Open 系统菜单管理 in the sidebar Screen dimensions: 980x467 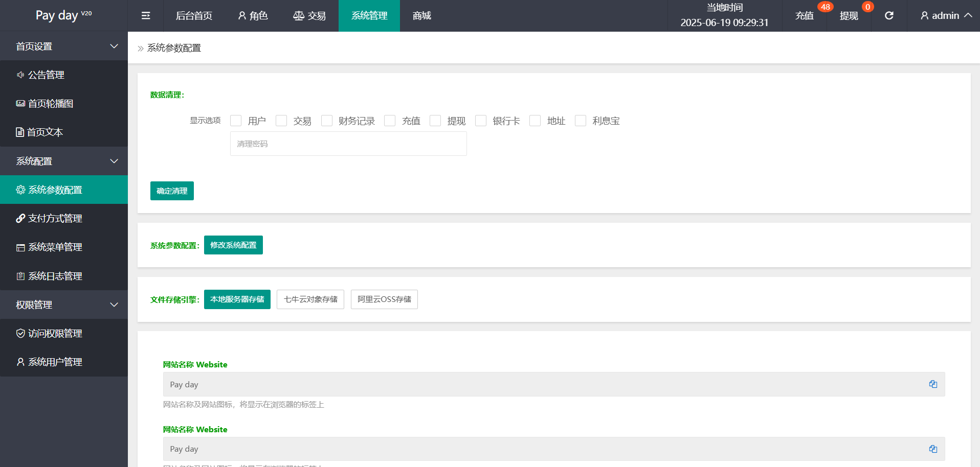point(64,247)
